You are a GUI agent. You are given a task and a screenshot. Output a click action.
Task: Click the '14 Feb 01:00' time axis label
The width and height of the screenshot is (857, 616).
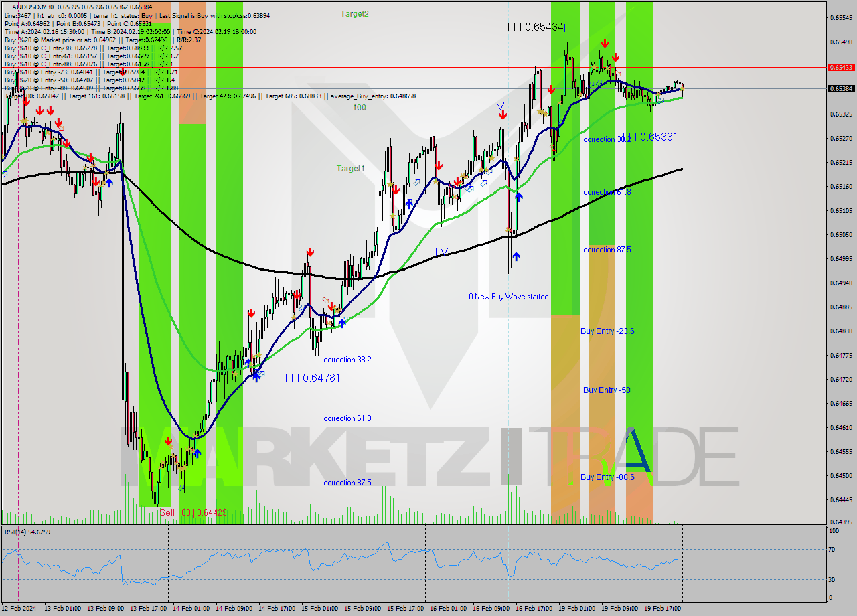click(191, 609)
